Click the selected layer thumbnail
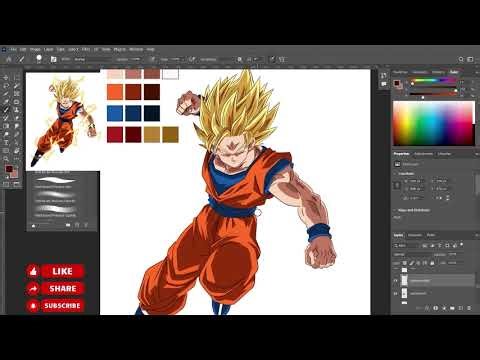This screenshot has width=480, height=360. pos(404,281)
